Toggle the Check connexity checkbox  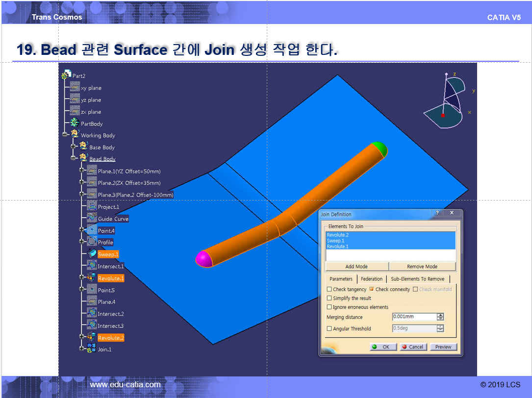click(x=372, y=289)
